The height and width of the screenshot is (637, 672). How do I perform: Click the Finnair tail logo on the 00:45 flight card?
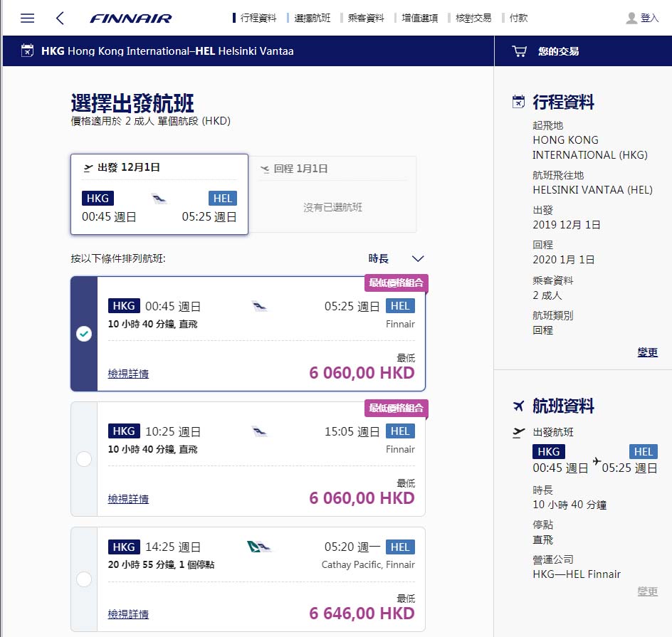[259, 306]
